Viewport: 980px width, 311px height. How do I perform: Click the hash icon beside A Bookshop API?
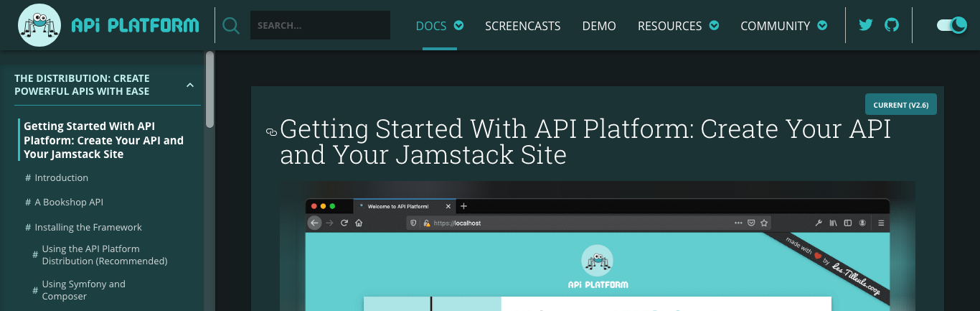pos(28,203)
